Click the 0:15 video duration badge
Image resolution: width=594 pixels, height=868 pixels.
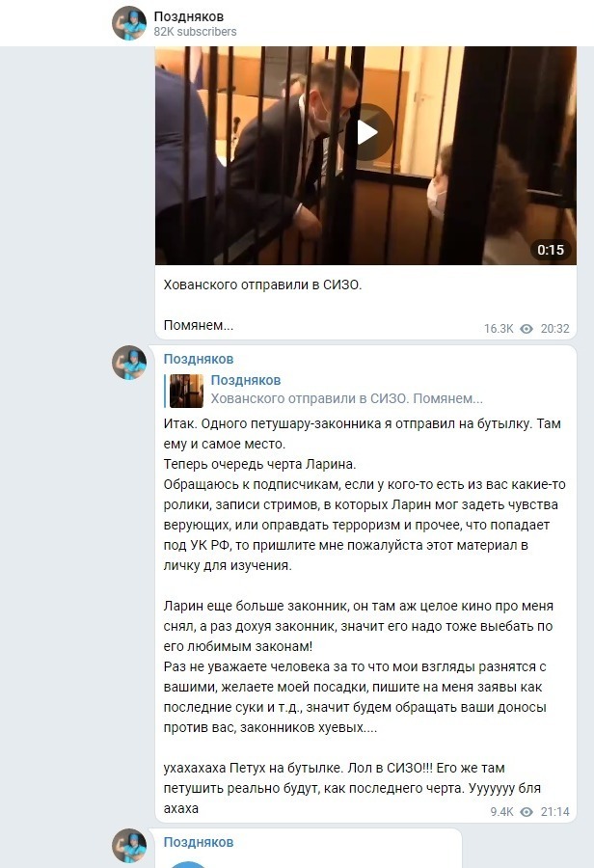[551, 250]
